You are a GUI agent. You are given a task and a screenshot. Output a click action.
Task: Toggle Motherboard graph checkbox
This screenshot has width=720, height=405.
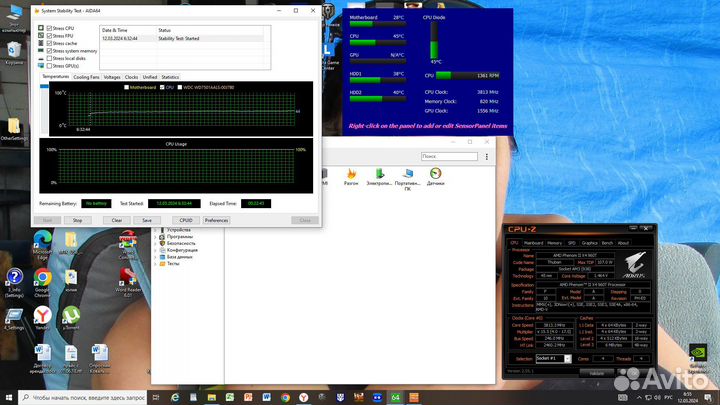(126, 87)
